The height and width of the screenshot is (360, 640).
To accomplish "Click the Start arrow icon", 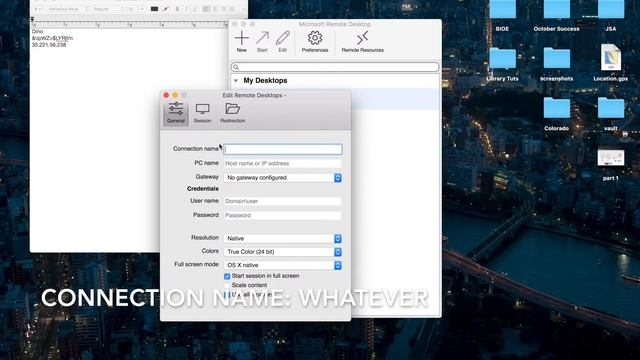I will click(262, 38).
